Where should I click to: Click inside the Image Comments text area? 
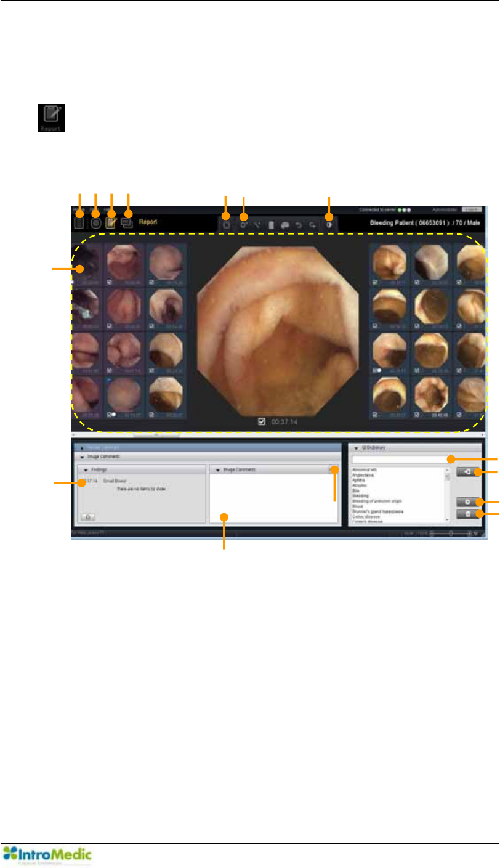coord(273,498)
